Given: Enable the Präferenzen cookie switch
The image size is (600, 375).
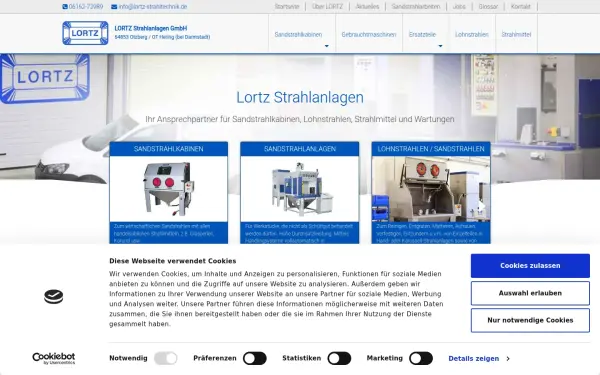Looking at the screenshot, I should (x=255, y=358).
